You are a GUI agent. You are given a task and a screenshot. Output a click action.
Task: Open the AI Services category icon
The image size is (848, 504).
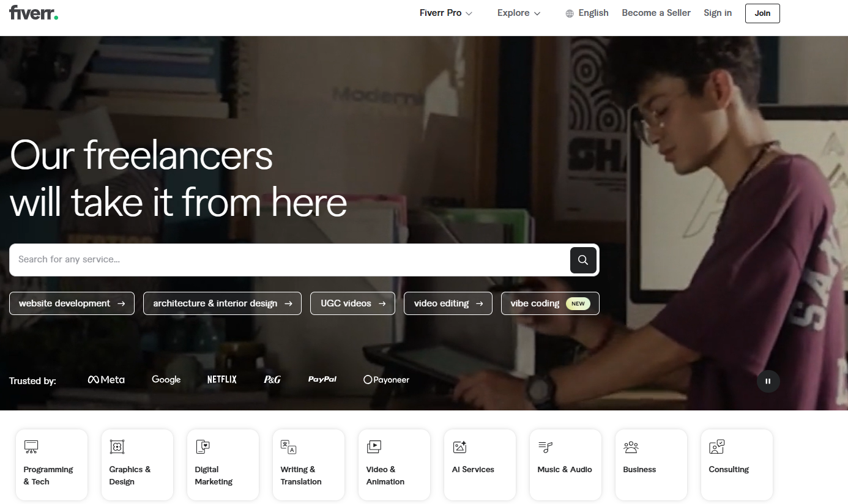tap(459, 447)
